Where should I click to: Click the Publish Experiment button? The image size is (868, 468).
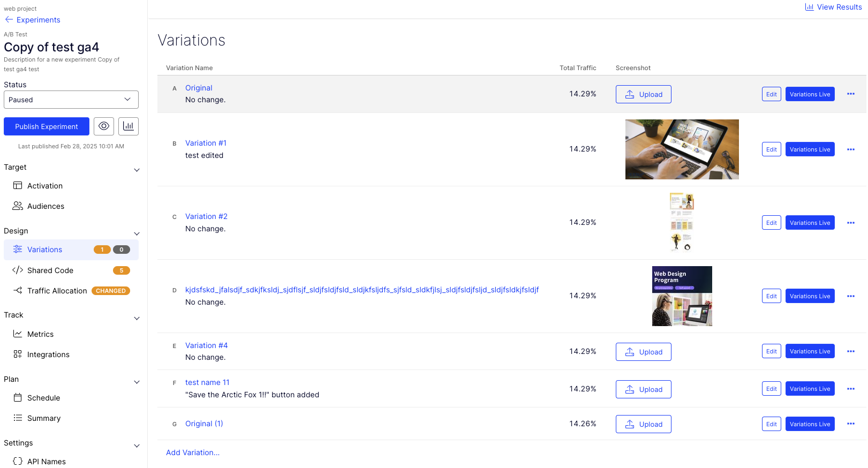(47, 126)
